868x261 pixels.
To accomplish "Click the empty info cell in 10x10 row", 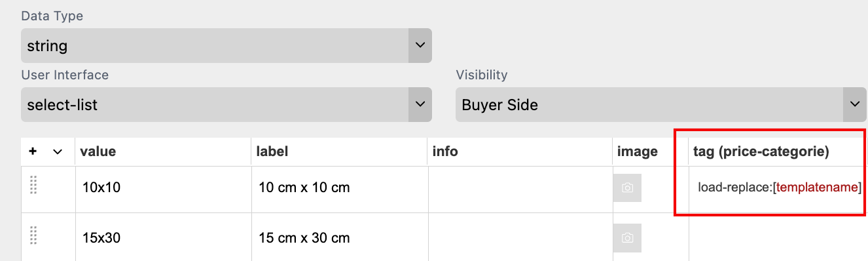I will 520,188.
